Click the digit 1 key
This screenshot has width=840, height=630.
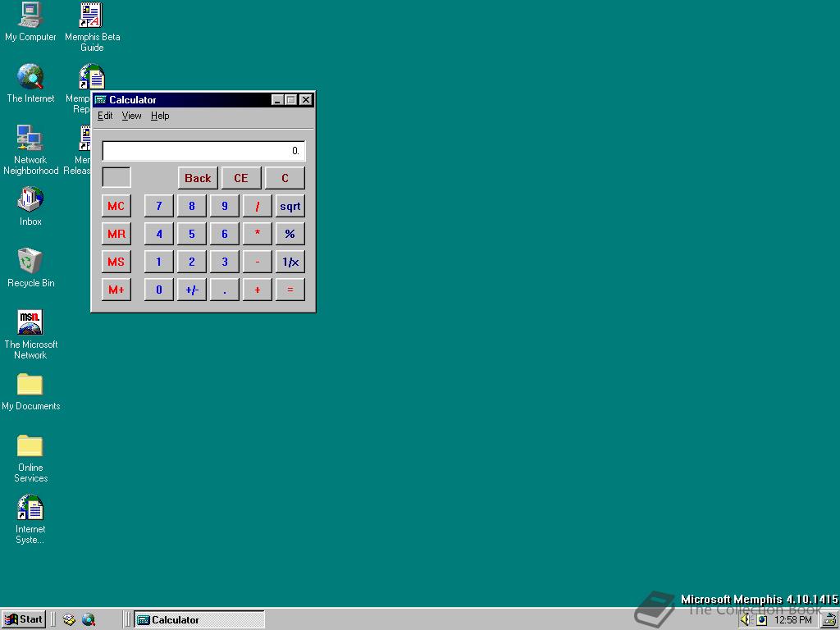pyautogui.click(x=158, y=262)
